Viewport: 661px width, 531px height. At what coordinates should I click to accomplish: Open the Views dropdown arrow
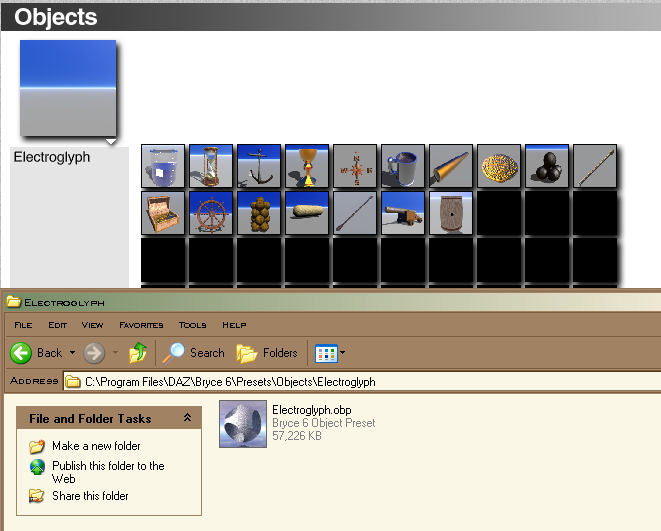point(342,352)
